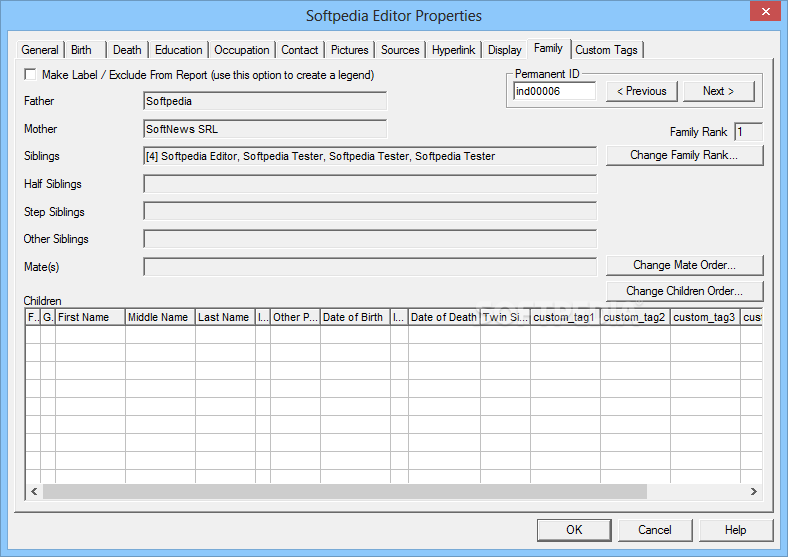Click the horizontal scrollbar thumb in Children table
Screen dimensions: 788x557
tap(345, 492)
